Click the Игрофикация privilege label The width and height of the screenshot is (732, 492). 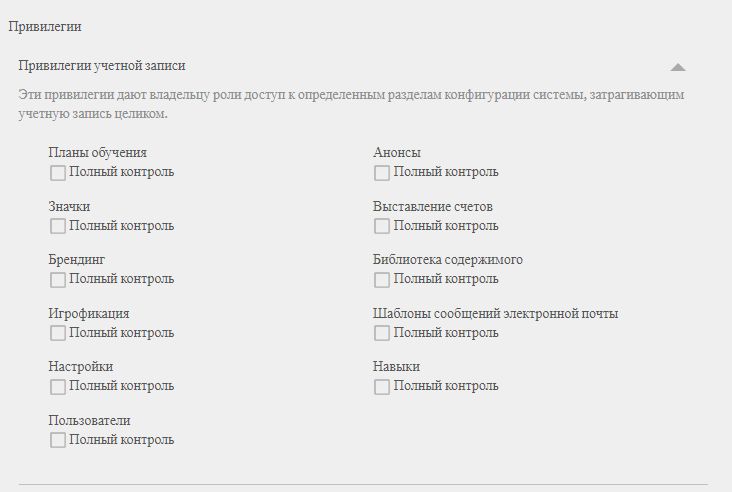88,314
